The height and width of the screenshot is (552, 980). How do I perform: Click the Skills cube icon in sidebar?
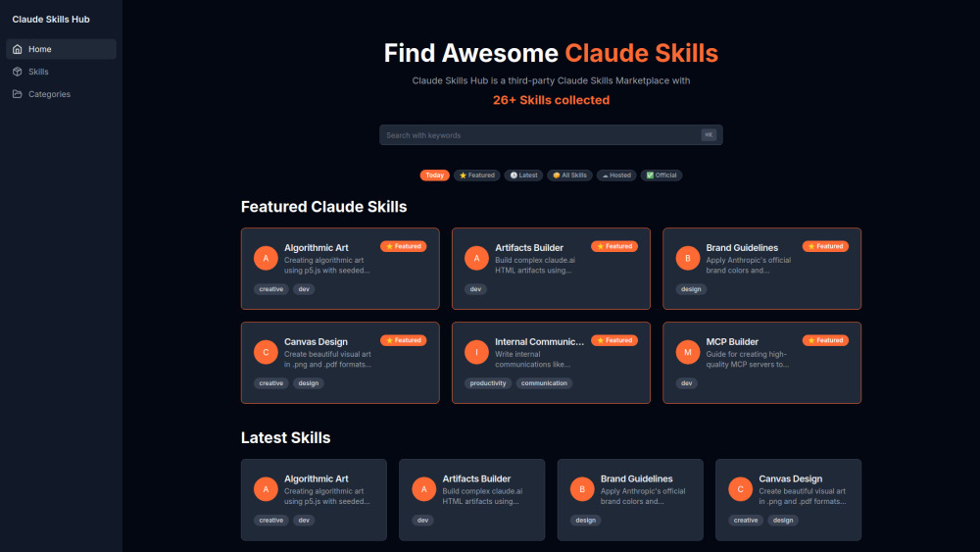tap(18, 72)
